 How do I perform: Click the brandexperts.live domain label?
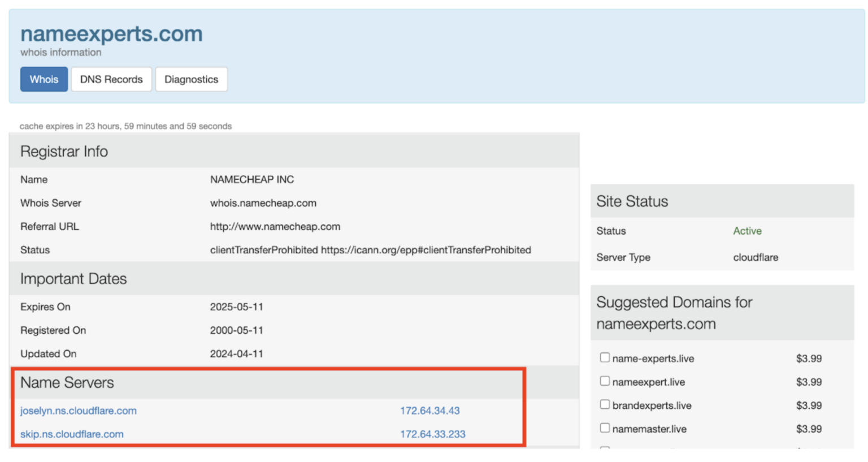coord(652,405)
